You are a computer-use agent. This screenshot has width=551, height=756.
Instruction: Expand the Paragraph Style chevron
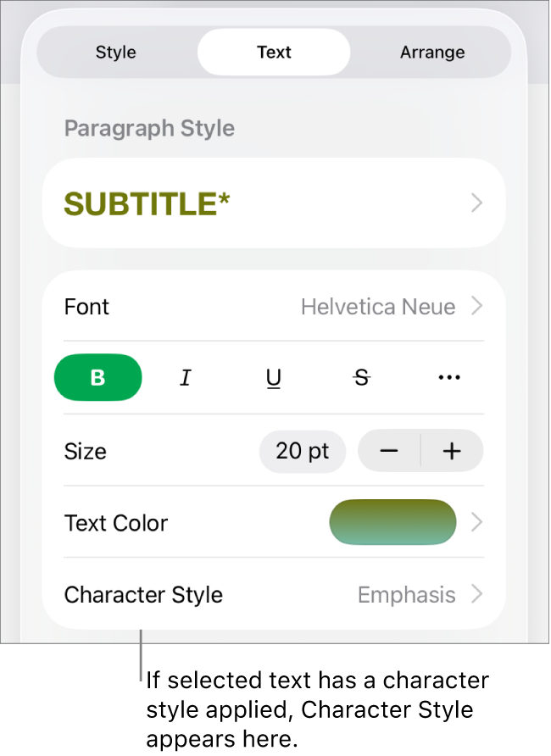coord(476,203)
